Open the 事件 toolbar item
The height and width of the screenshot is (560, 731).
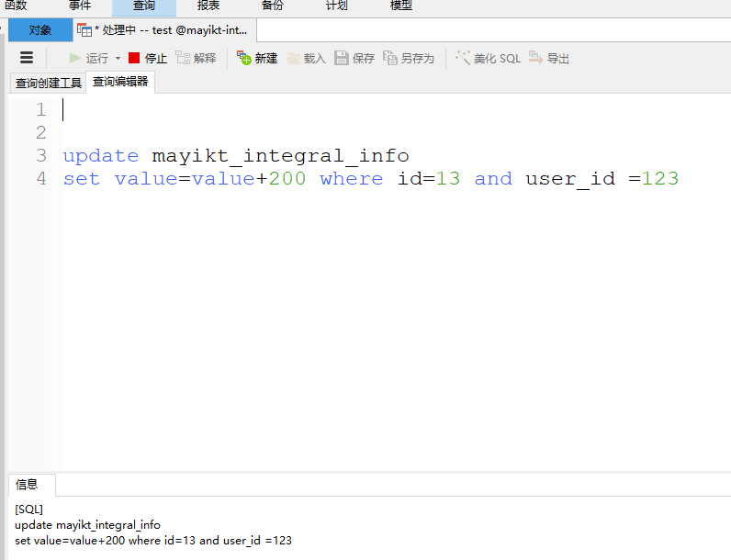(x=80, y=6)
